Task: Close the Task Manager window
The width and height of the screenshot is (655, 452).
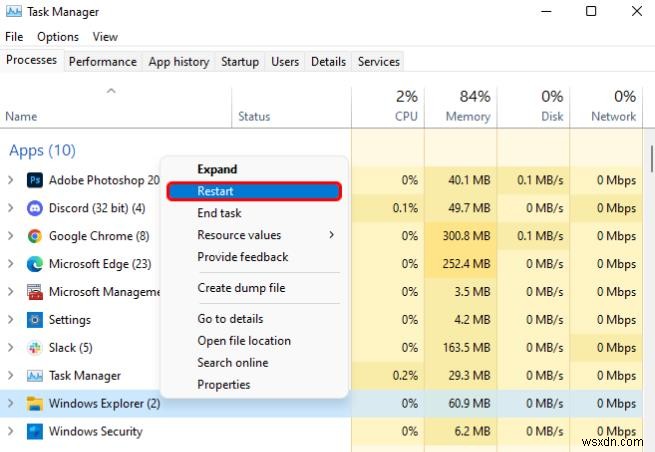Action: (637, 11)
